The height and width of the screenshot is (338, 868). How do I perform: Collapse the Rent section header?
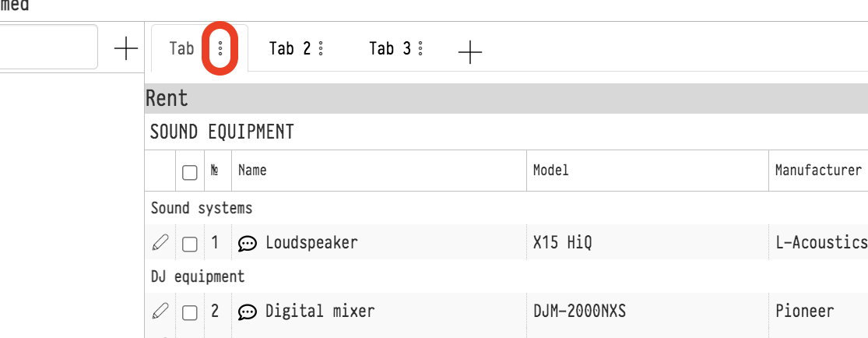(x=167, y=98)
